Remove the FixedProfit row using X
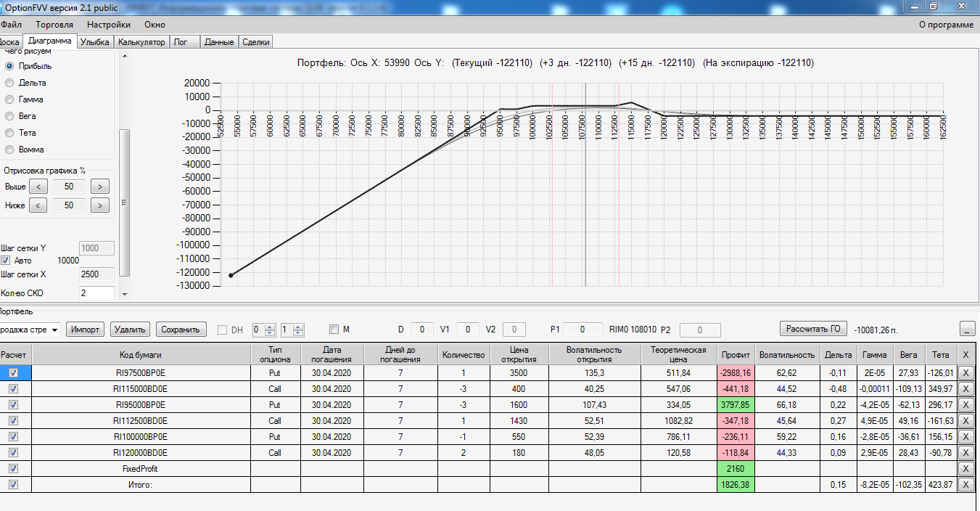 click(x=965, y=469)
